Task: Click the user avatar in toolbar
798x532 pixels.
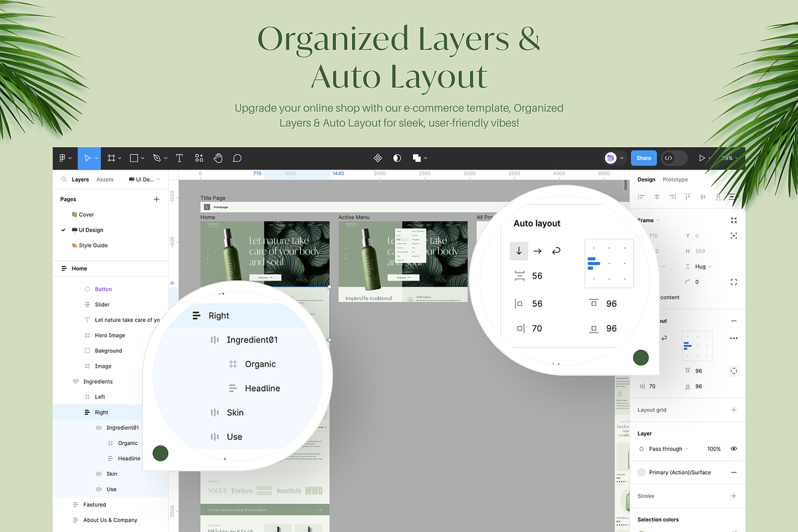Action: click(x=610, y=158)
